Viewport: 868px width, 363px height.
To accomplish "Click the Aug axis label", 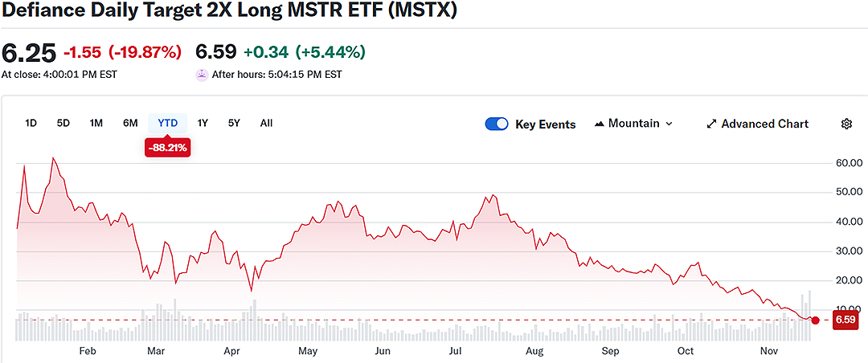I will pyautogui.click(x=534, y=352).
